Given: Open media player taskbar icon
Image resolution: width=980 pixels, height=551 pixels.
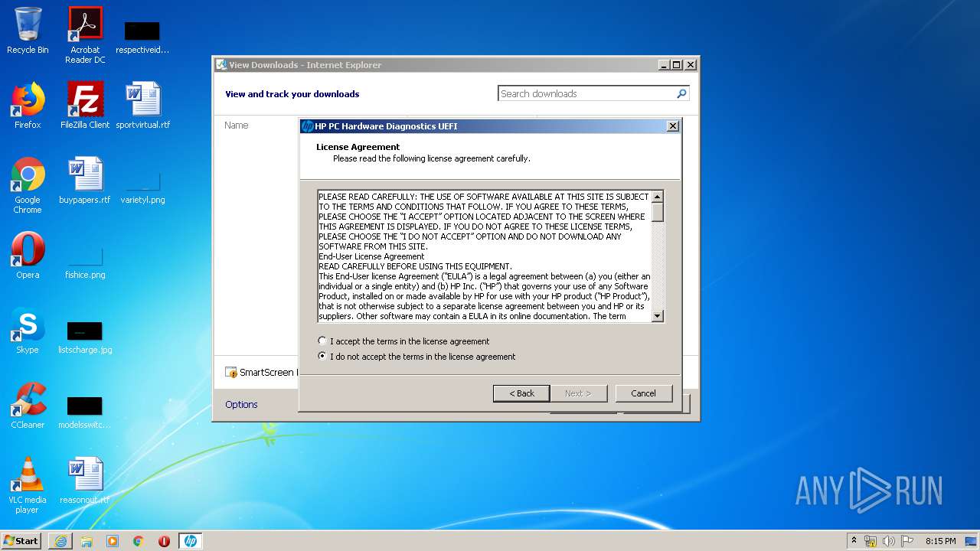Looking at the screenshot, I should tap(113, 541).
